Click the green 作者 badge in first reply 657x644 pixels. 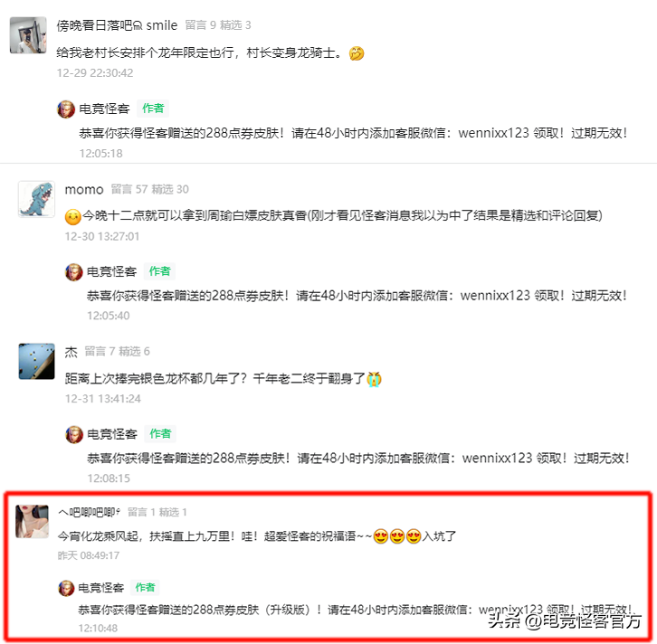click(153, 109)
